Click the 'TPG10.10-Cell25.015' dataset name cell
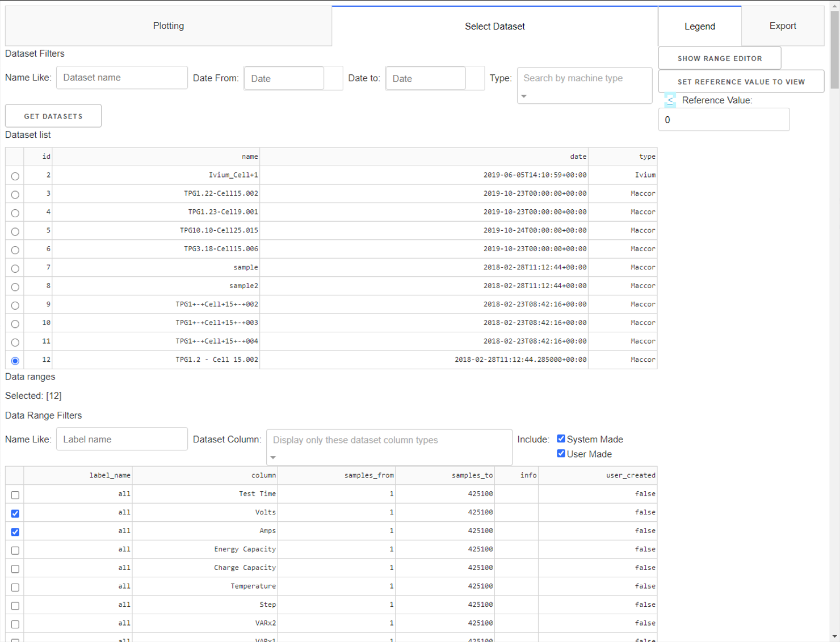 [x=156, y=230]
